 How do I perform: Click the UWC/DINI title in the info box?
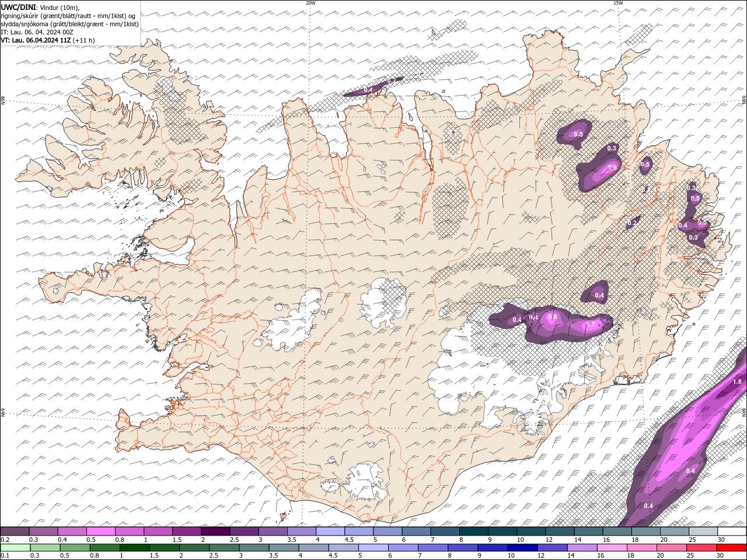coord(19,6)
